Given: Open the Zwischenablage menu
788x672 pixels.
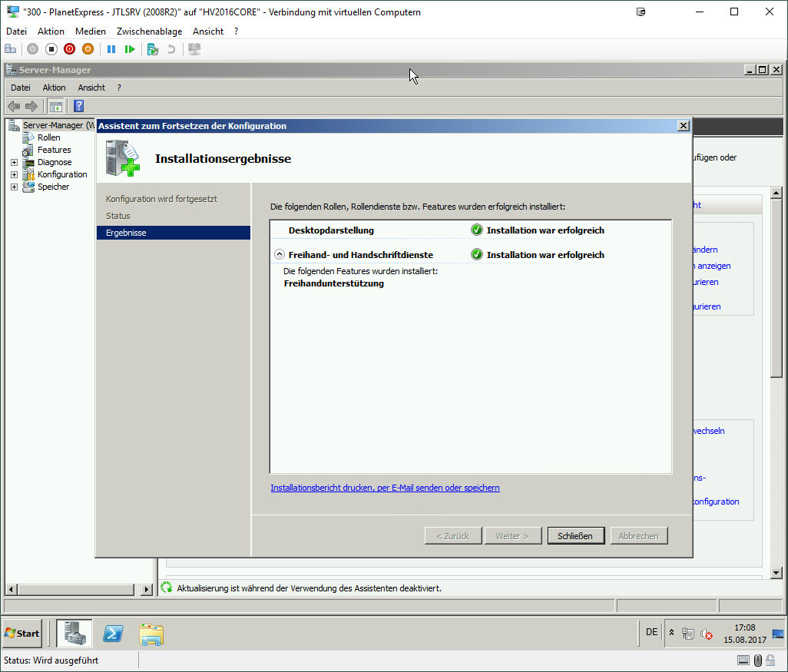Looking at the screenshot, I should click(x=149, y=31).
